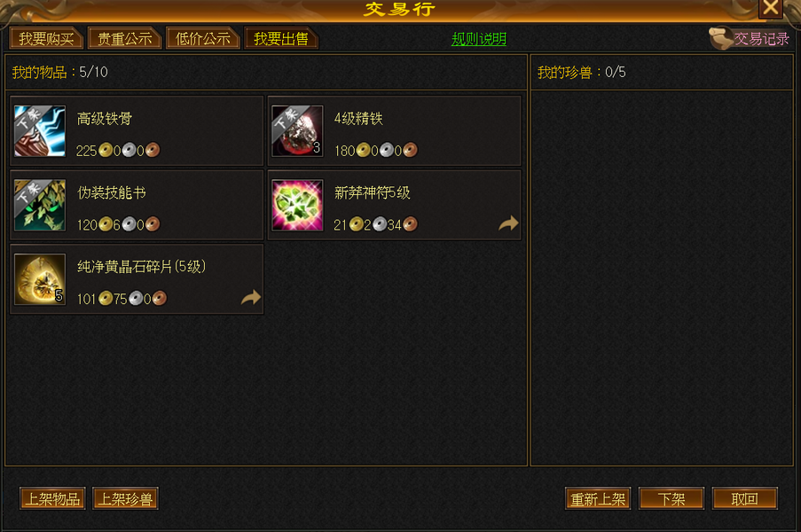Close the 交易行 window

click(x=770, y=8)
